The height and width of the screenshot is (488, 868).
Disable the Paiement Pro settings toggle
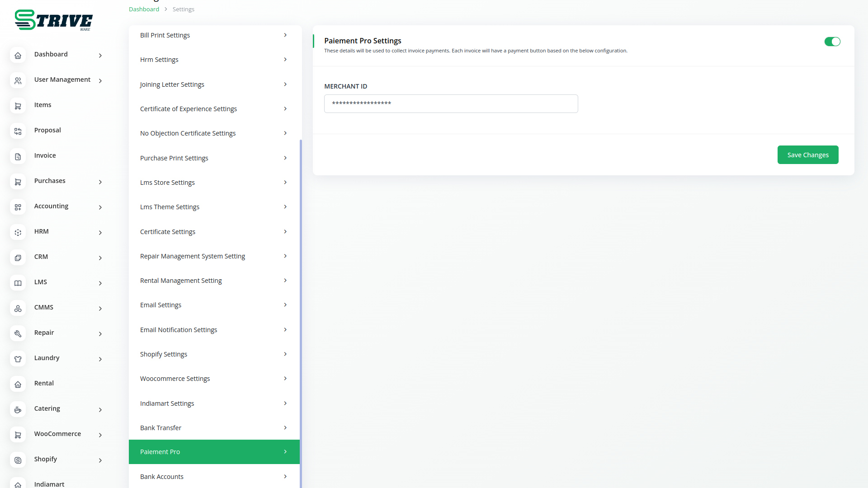832,42
